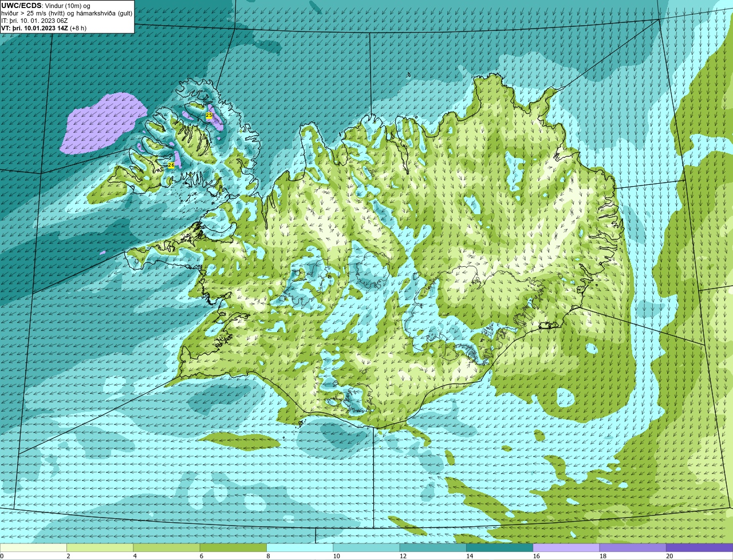Click the legend label "8"
The width and height of the screenshot is (733, 560).
(268, 556)
